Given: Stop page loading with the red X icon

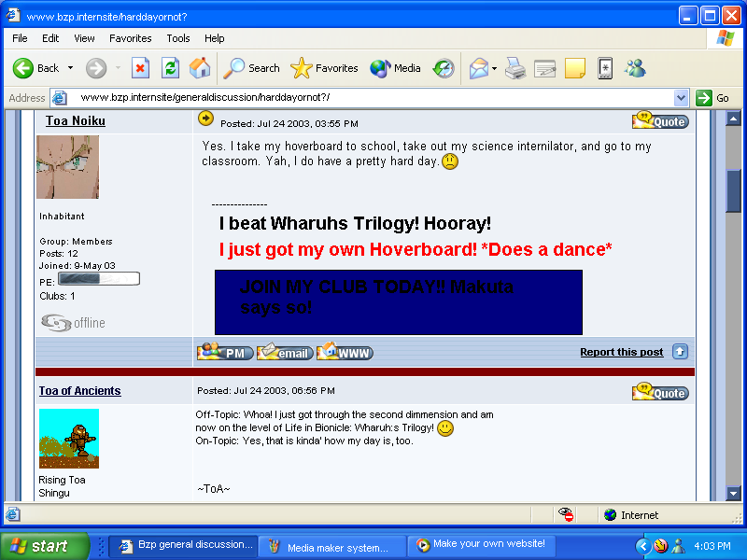Looking at the screenshot, I should (140, 68).
